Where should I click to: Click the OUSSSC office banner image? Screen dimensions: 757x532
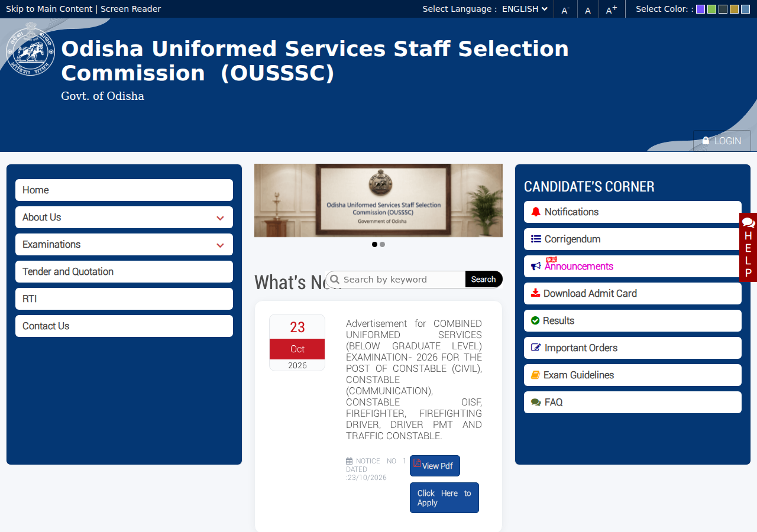378,200
